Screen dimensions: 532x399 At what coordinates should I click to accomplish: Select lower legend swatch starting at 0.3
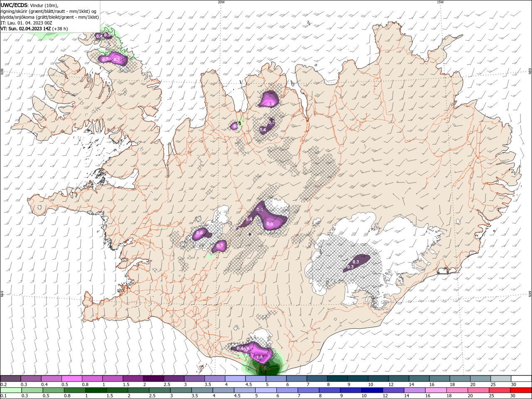[x=33, y=390]
